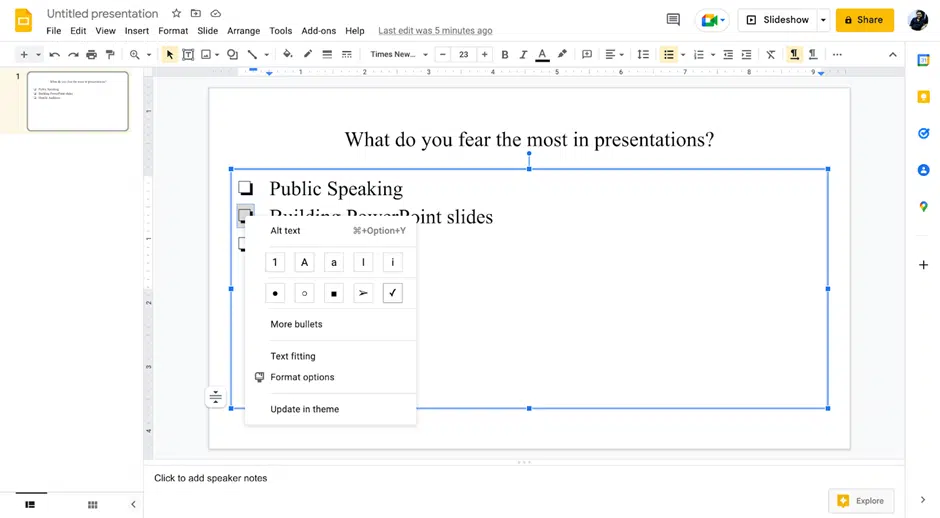Select the paint format tool
The width and height of the screenshot is (940, 518).
[110, 55]
